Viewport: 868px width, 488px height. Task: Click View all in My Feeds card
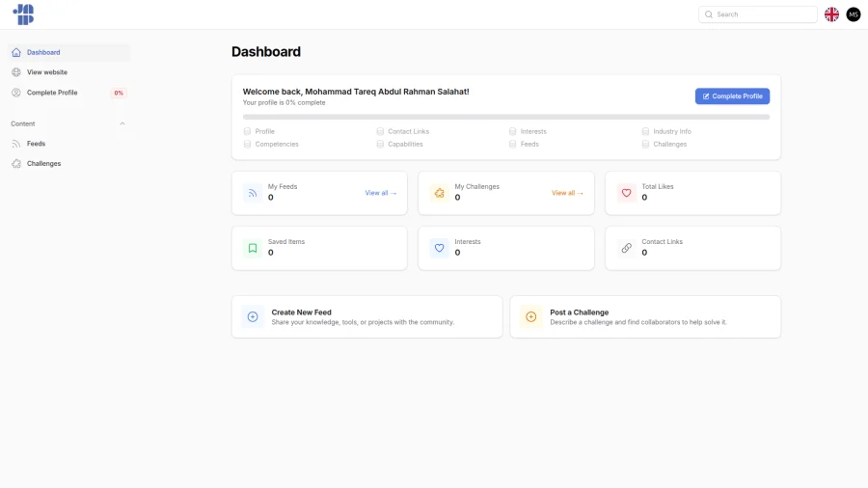point(381,193)
